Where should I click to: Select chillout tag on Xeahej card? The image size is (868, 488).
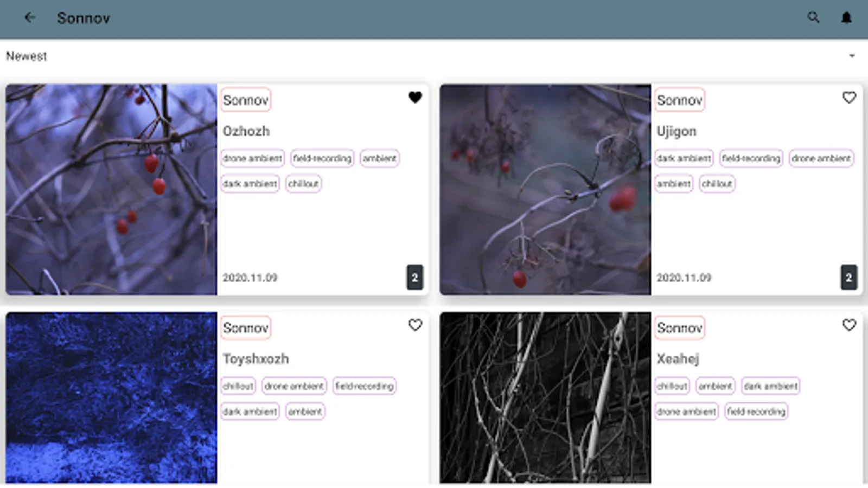(x=672, y=386)
